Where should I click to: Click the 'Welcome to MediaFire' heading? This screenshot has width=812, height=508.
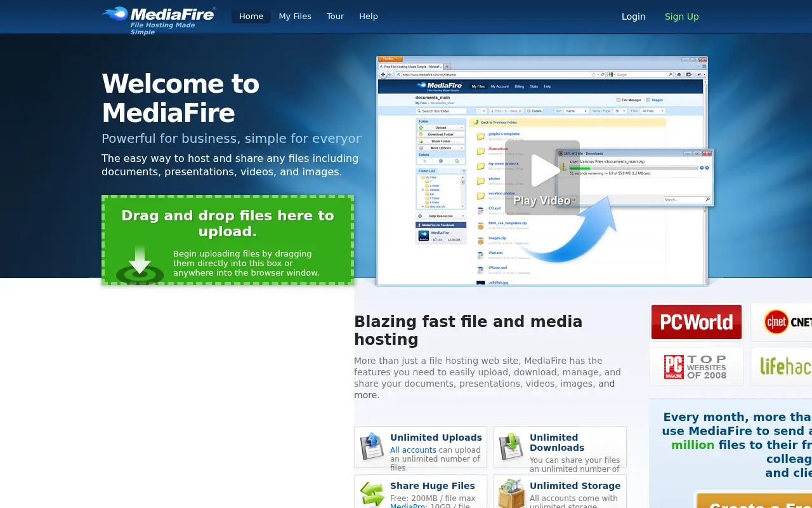tap(181, 98)
